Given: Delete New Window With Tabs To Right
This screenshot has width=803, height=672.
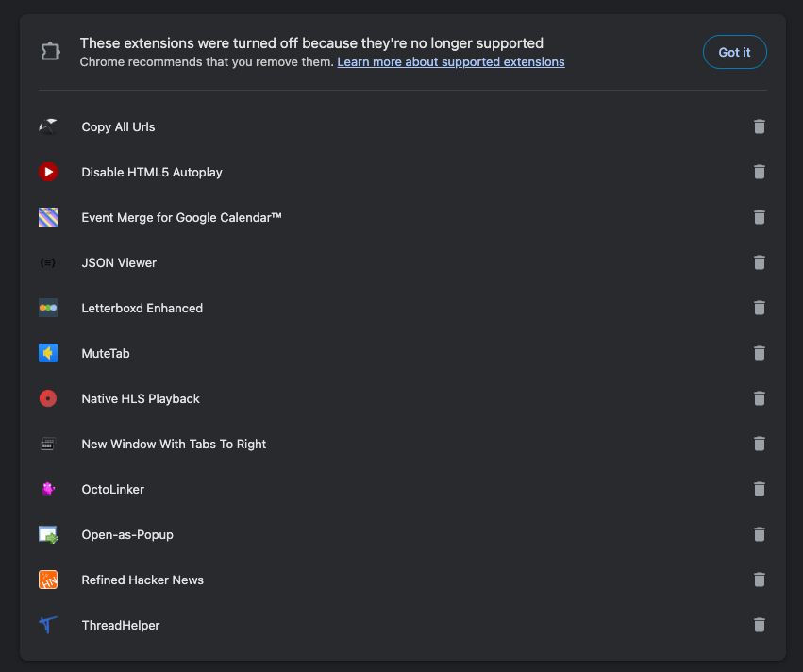Looking at the screenshot, I should 759,444.
